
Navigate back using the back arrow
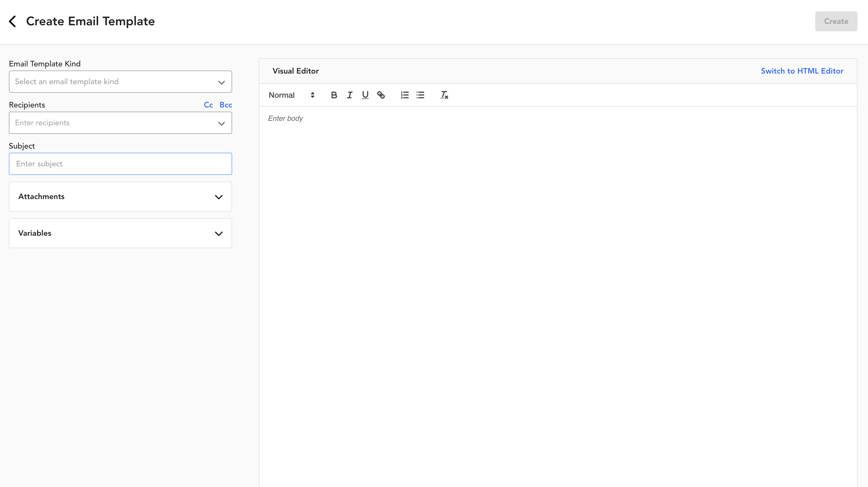(x=12, y=21)
